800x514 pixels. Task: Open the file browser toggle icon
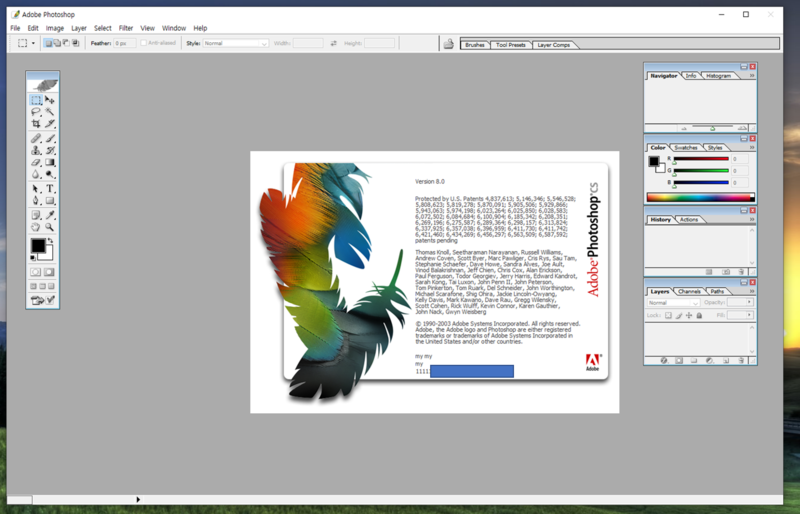(x=449, y=44)
